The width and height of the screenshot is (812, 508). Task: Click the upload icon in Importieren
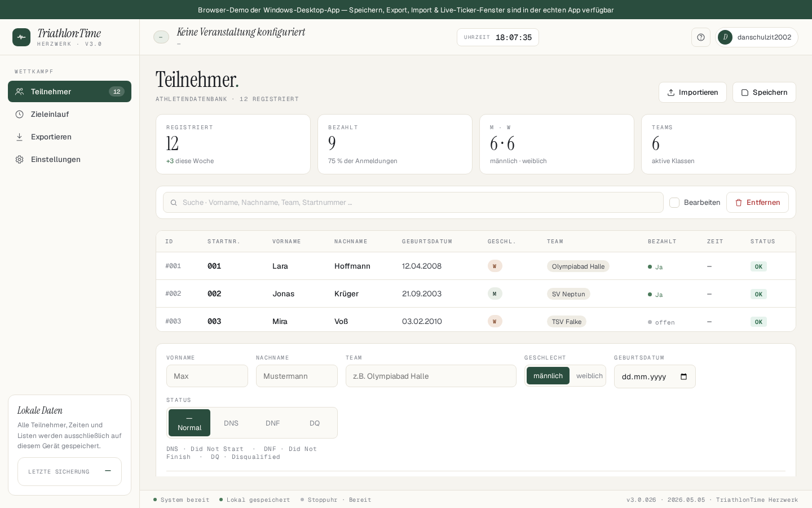pyautogui.click(x=671, y=93)
